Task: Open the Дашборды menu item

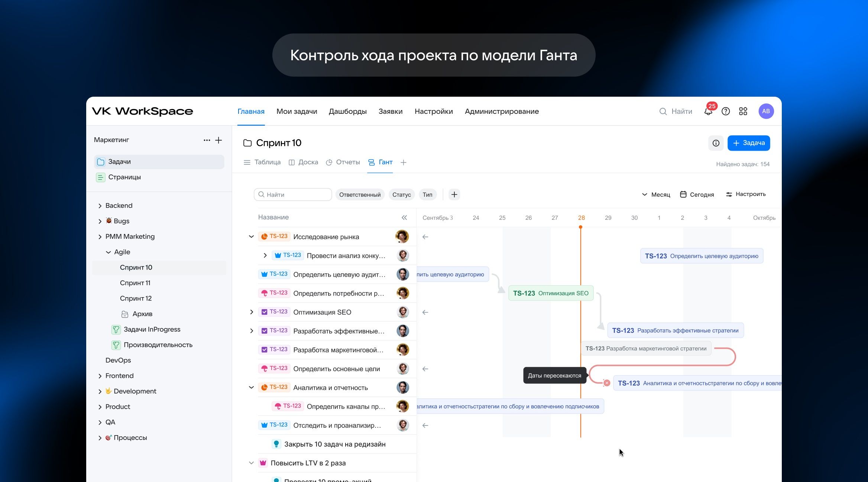Action: click(347, 111)
